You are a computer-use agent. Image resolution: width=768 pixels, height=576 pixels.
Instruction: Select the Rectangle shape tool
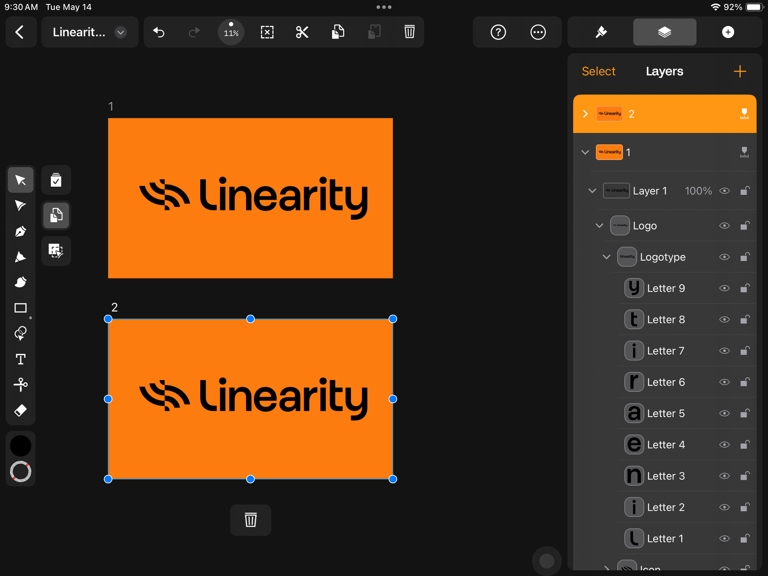[x=20, y=308]
